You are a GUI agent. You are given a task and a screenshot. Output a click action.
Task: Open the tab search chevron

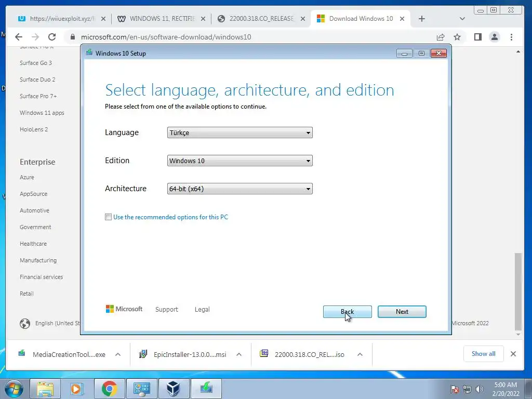pyautogui.click(x=462, y=19)
